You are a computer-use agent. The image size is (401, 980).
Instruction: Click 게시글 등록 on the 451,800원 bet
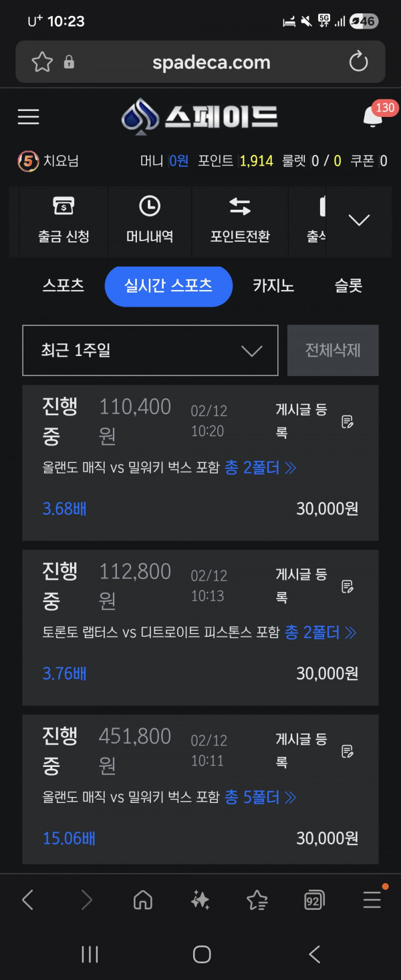tap(301, 750)
